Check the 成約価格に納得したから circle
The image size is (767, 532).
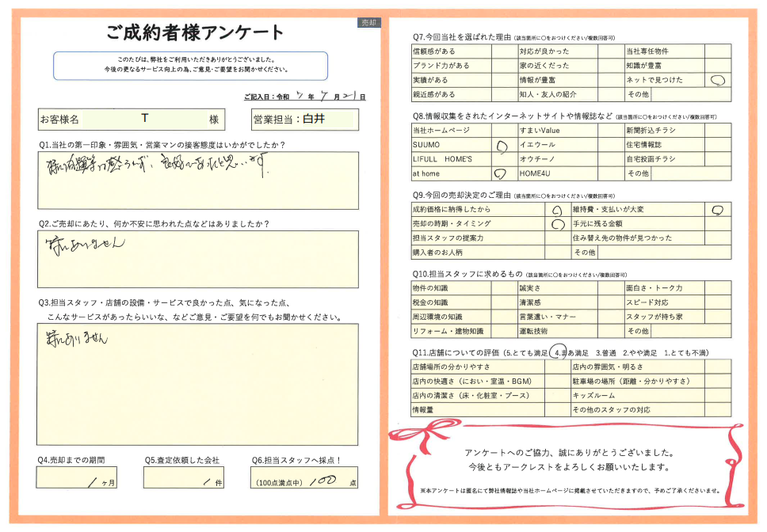(556, 211)
